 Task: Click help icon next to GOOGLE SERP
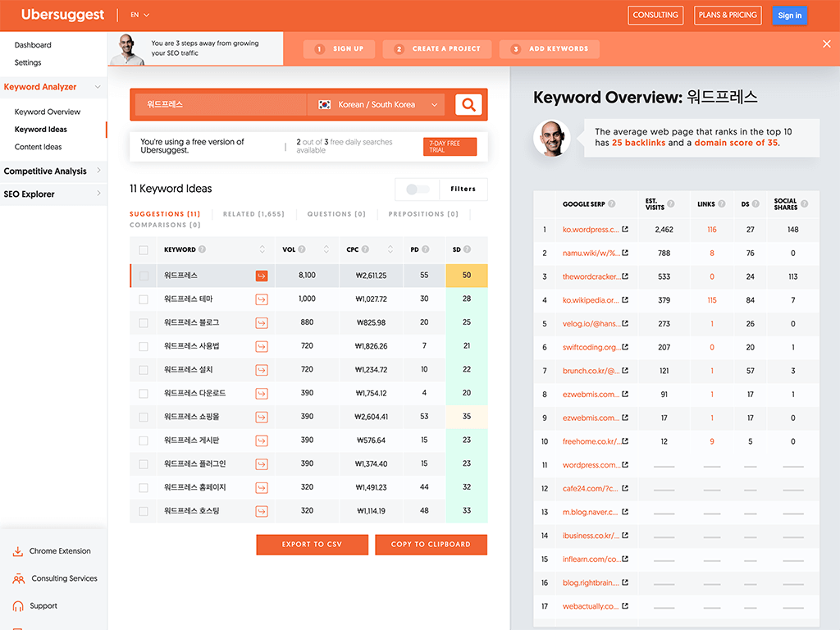point(612,203)
